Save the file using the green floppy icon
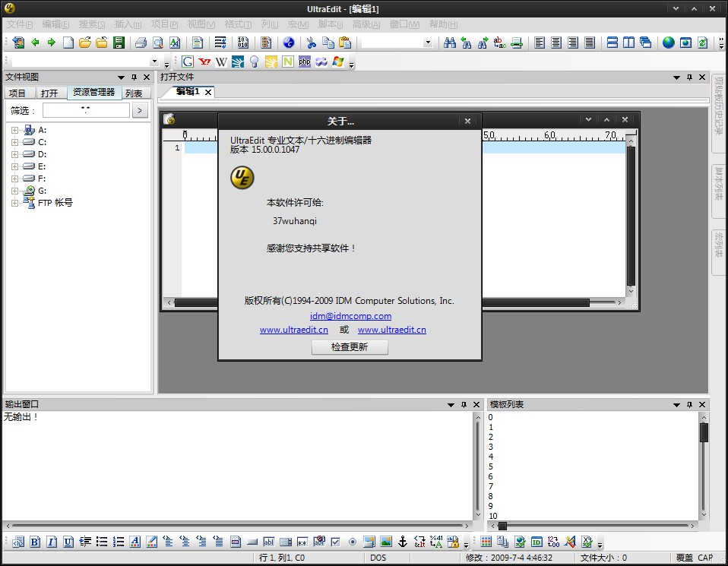This screenshot has width=728, height=566. tap(119, 43)
